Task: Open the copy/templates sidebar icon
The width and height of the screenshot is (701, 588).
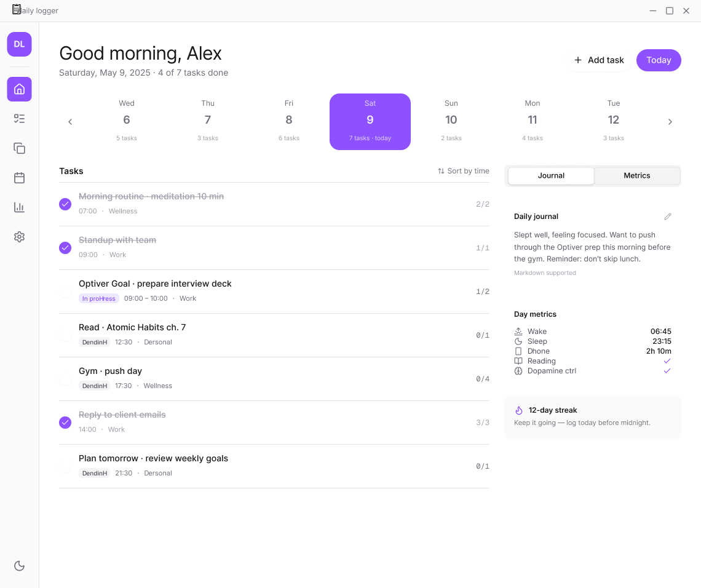Action: [19, 148]
